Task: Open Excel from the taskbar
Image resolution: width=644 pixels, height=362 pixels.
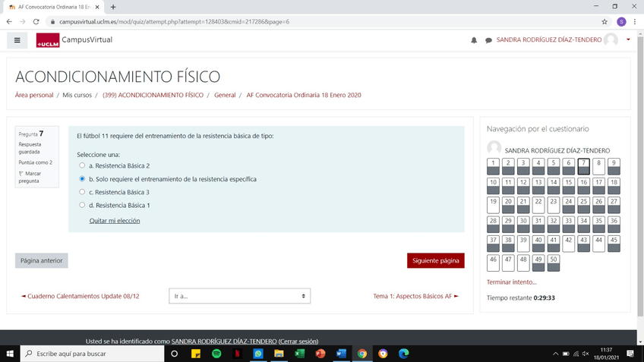Action: tap(299, 354)
